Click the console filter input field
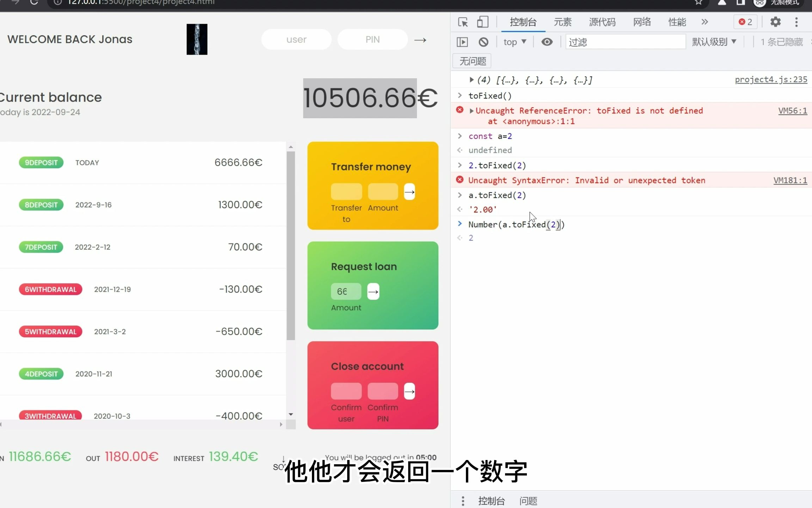Image resolution: width=812 pixels, height=508 pixels. coord(625,42)
